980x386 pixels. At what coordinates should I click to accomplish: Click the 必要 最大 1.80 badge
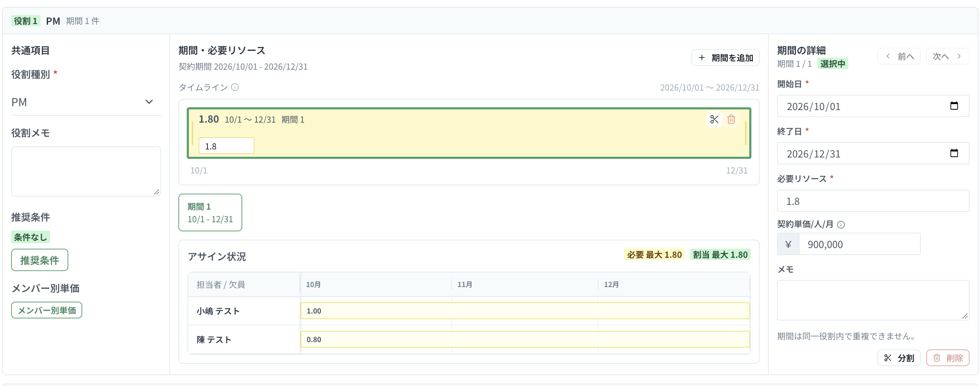pos(654,254)
